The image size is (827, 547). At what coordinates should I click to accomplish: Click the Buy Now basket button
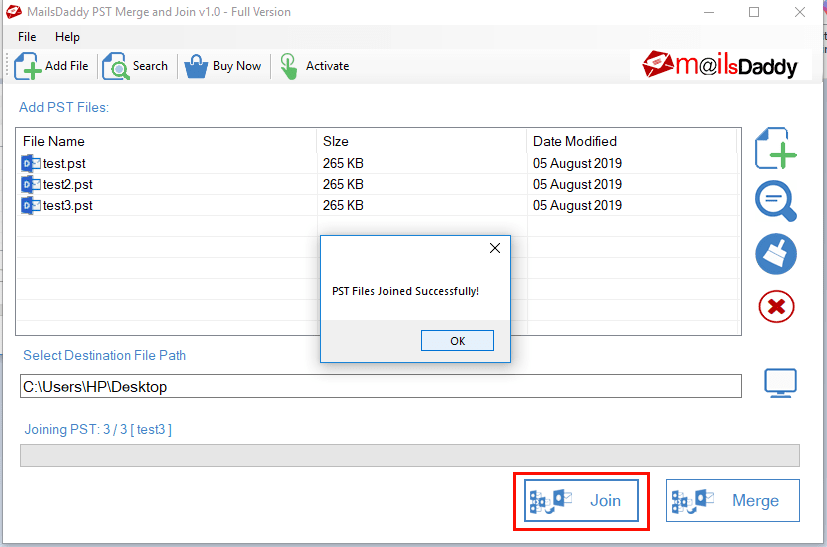pos(223,66)
